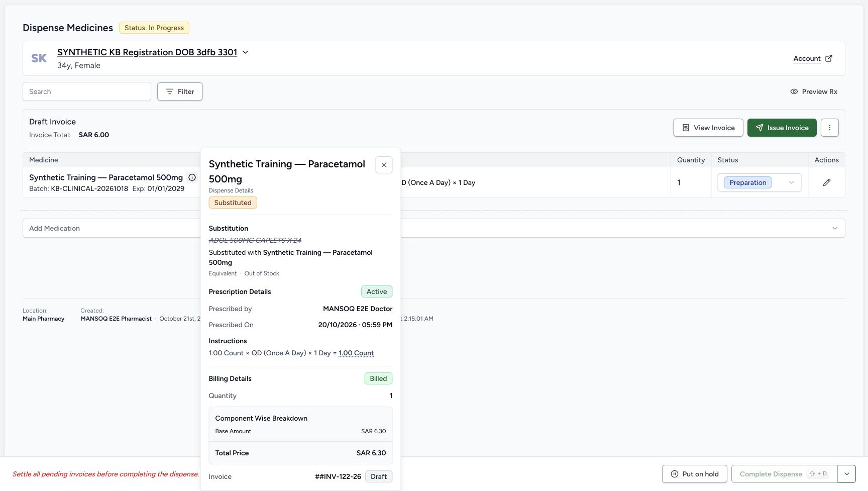
Task: Click the Quantity column header
Action: coord(691,160)
